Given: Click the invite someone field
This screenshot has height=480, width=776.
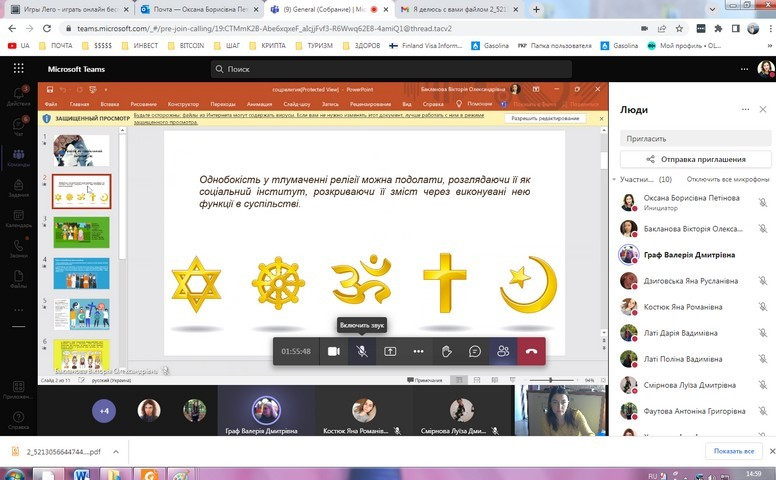Looking at the screenshot, I should [x=695, y=139].
